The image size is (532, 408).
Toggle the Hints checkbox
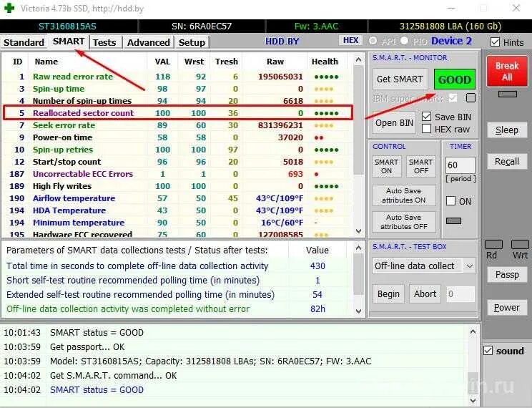pos(495,42)
